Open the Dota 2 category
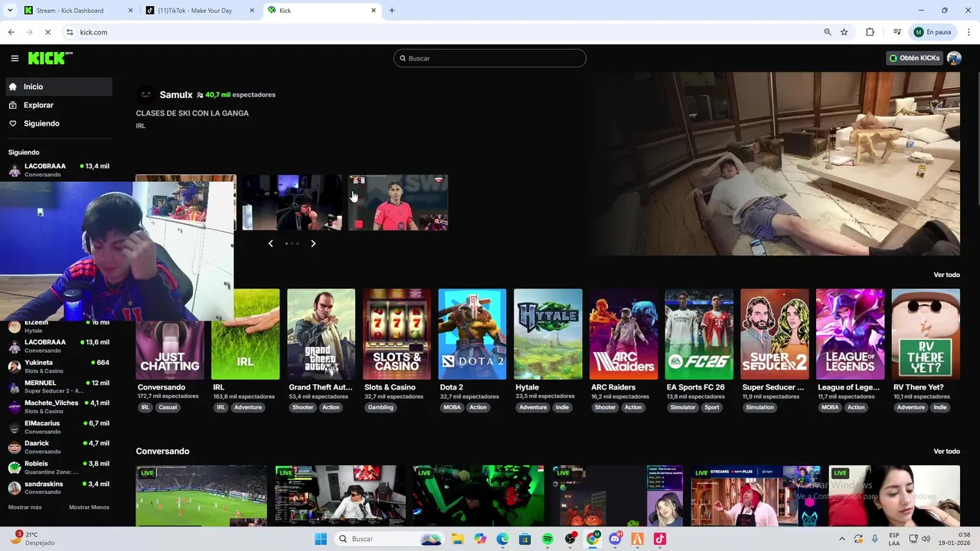Viewport: 980px width, 551px height. (472, 334)
